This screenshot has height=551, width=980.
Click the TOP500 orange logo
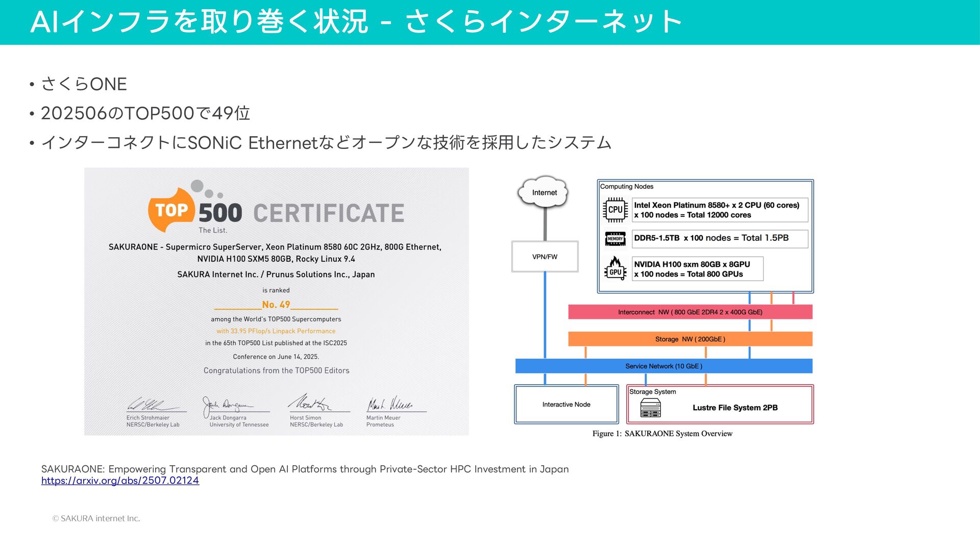171,209
